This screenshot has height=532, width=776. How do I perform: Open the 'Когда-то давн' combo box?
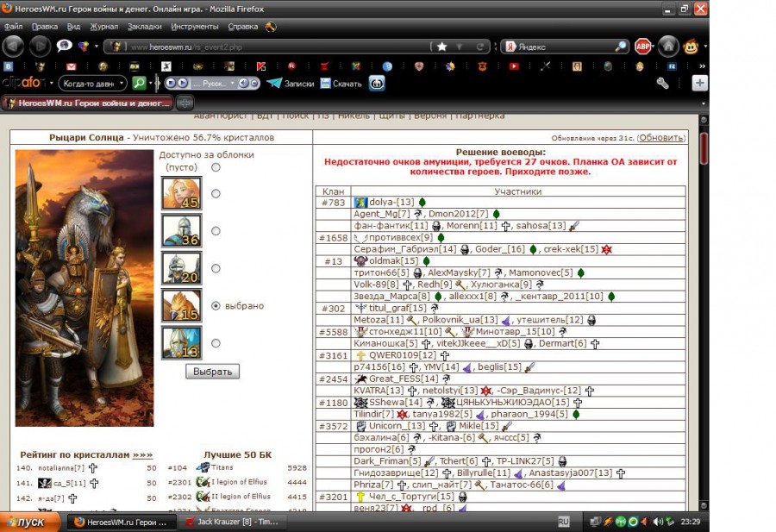coord(92,83)
